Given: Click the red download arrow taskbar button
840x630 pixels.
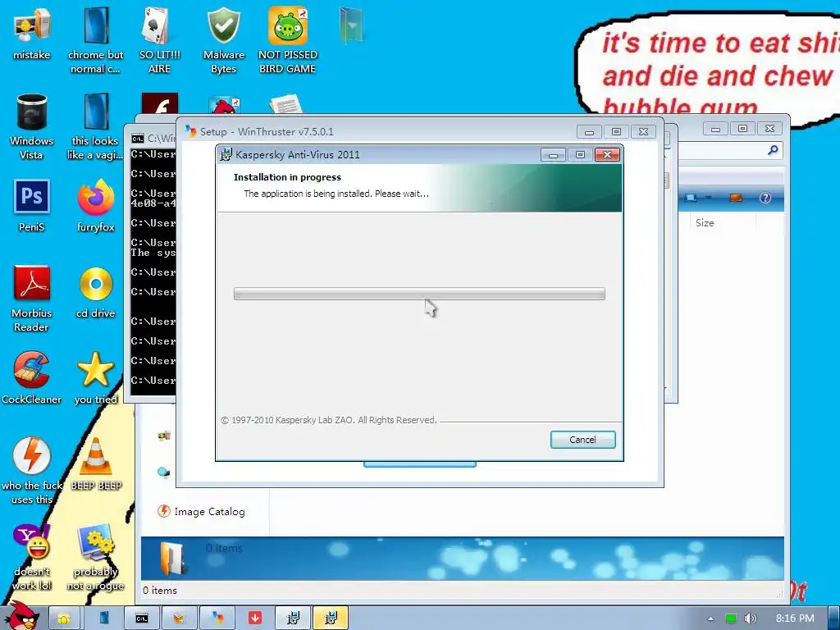Looking at the screenshot, I should point(255,619).
